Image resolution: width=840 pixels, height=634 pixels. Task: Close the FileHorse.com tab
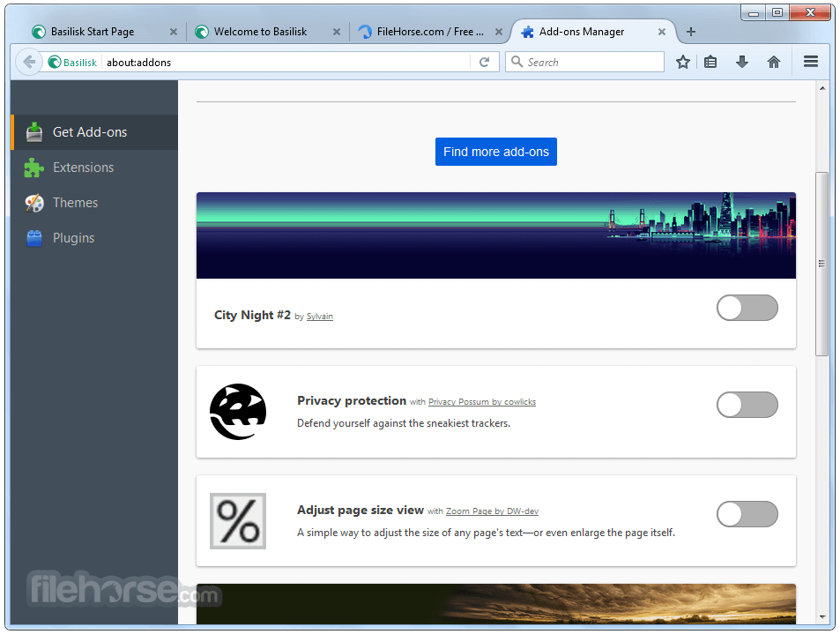click(x=499, y=32)
